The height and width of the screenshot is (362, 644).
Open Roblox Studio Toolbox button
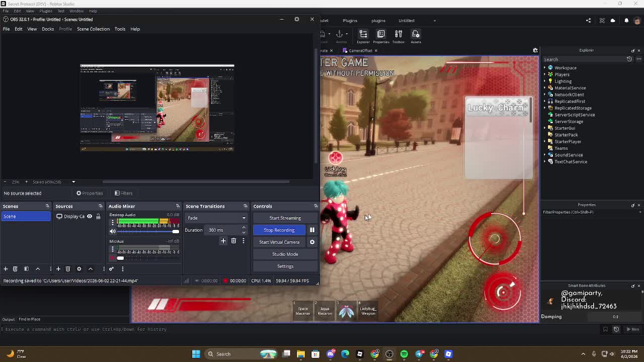pyautogui.click(x=398, y=36)
